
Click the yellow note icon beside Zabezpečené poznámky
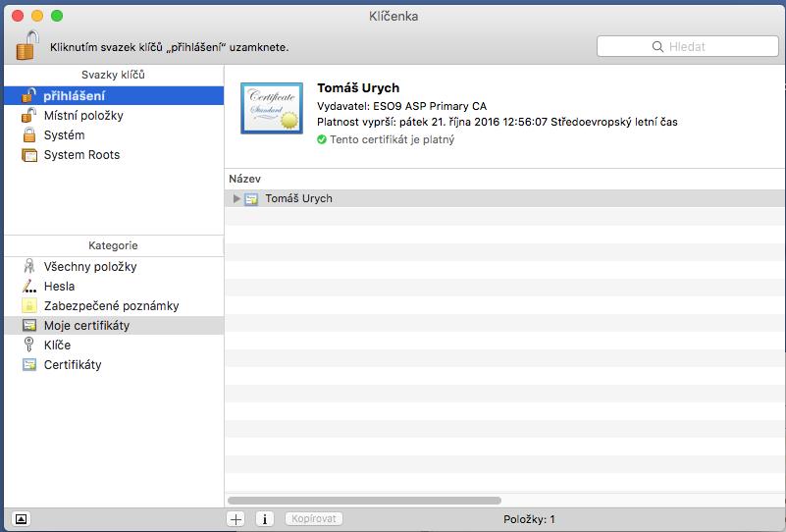click(x=29, y=305)
